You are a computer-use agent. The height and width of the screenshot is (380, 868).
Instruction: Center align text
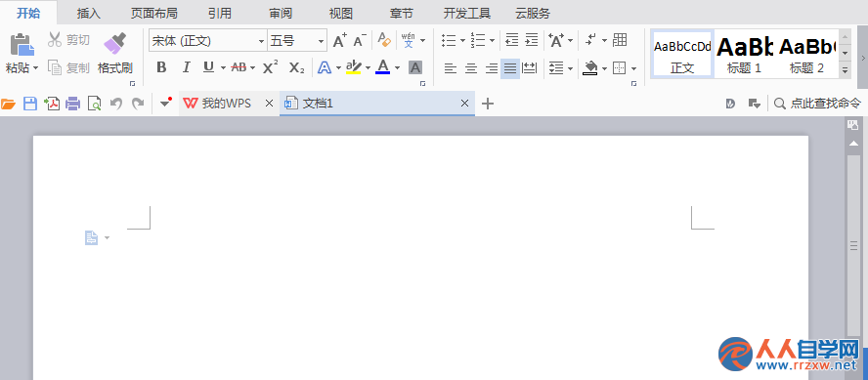coord(471,68)
